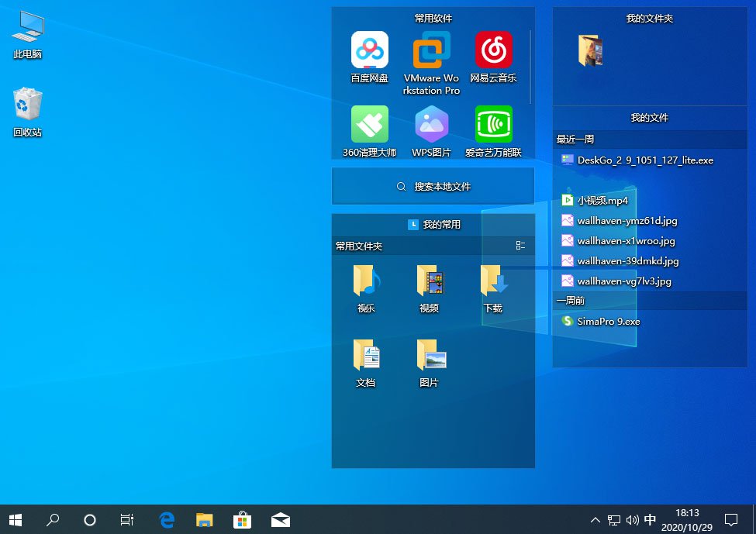756x534 pixels.
Task: Click the 常用软件 panel title
Action: (x=433, y=19)
